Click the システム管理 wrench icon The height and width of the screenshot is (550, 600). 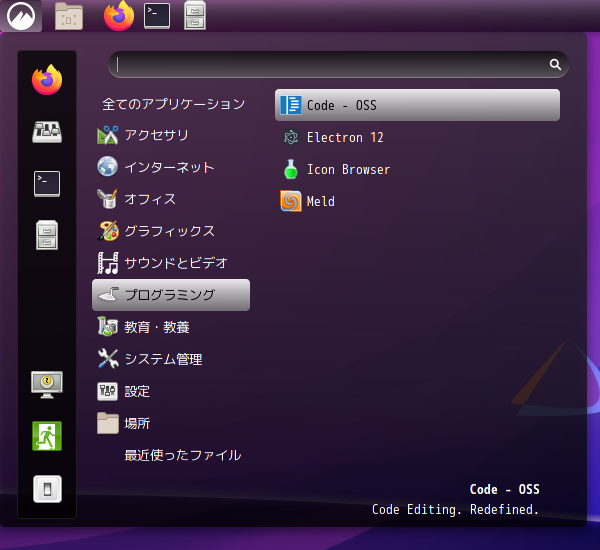[108, 359]
